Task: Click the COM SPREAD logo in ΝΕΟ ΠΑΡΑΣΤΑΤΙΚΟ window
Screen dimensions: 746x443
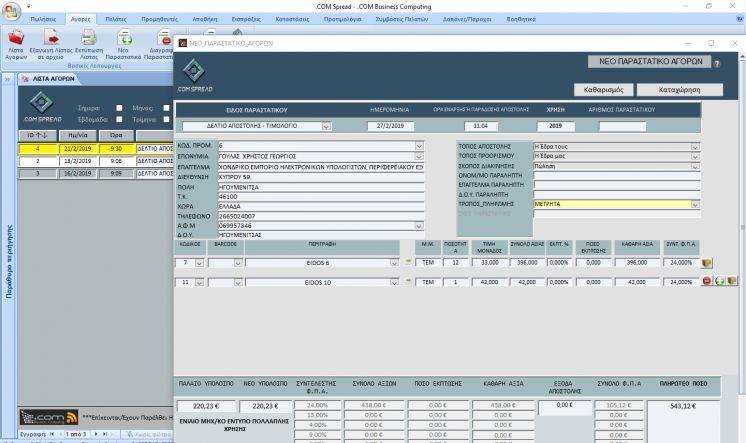Action: (195, 75)
